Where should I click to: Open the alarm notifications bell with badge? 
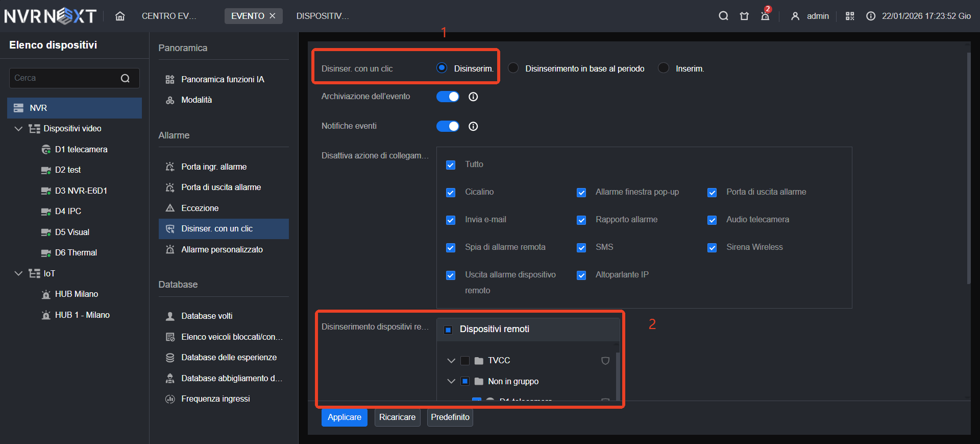765,16
